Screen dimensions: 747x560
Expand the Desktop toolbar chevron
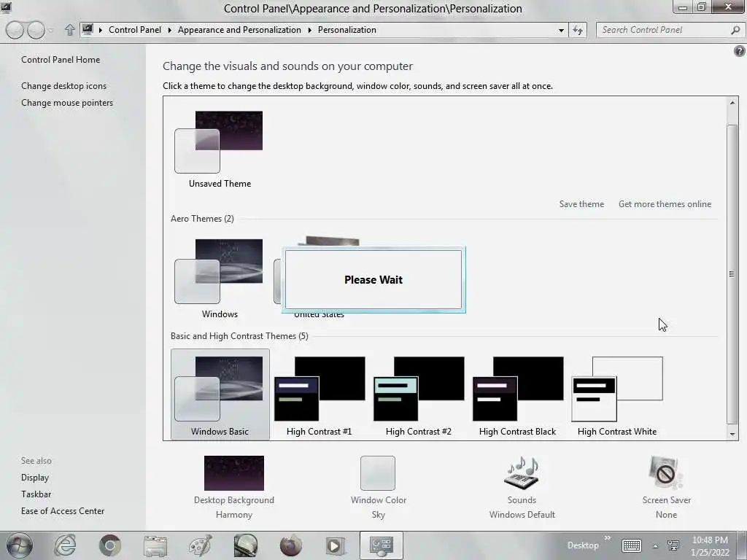click(x=608, y=538)
